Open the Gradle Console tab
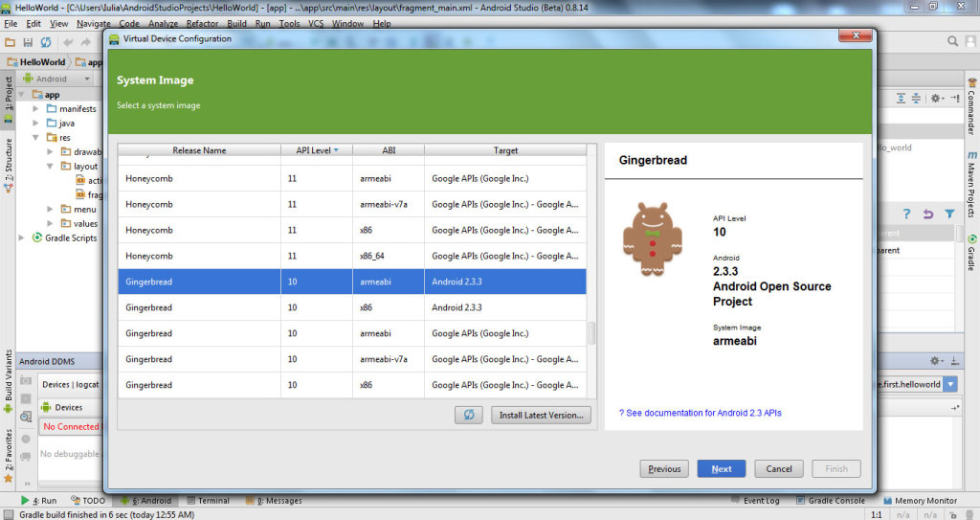This screenshot has height=520, width=980. (830, 501)
